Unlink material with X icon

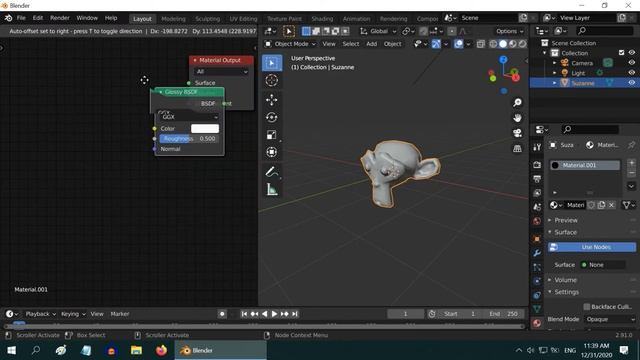click(x=611, y=205)
